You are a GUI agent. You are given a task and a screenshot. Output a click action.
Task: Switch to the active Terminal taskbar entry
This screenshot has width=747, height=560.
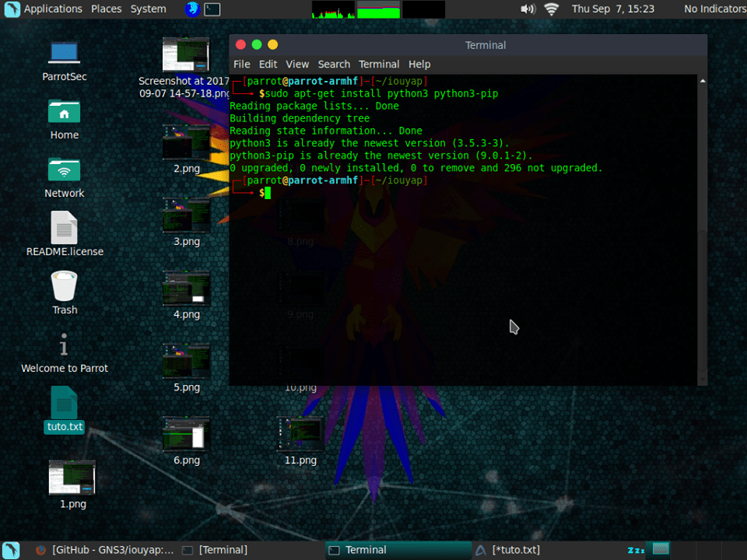pyautogui.click(x=398, y=550)
